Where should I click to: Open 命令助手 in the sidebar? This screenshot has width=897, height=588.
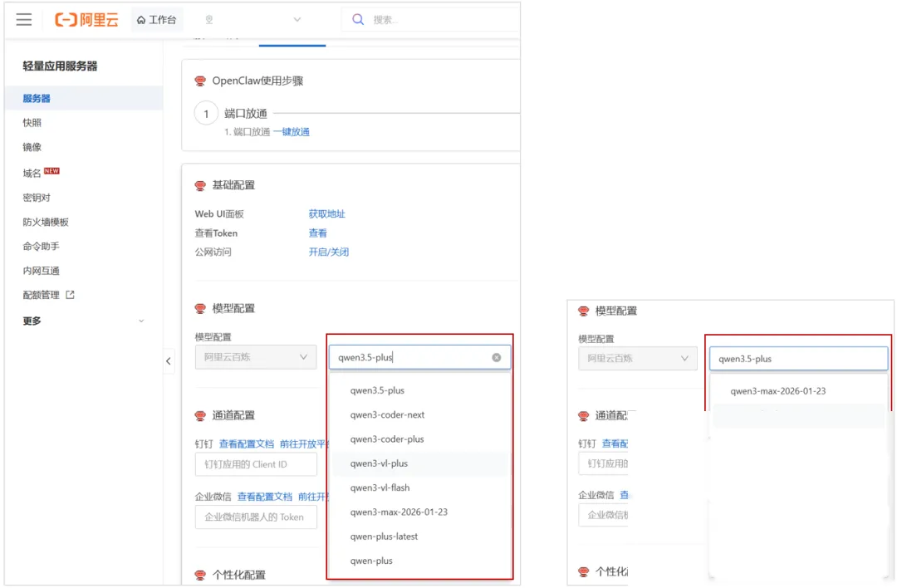point(42,246)
